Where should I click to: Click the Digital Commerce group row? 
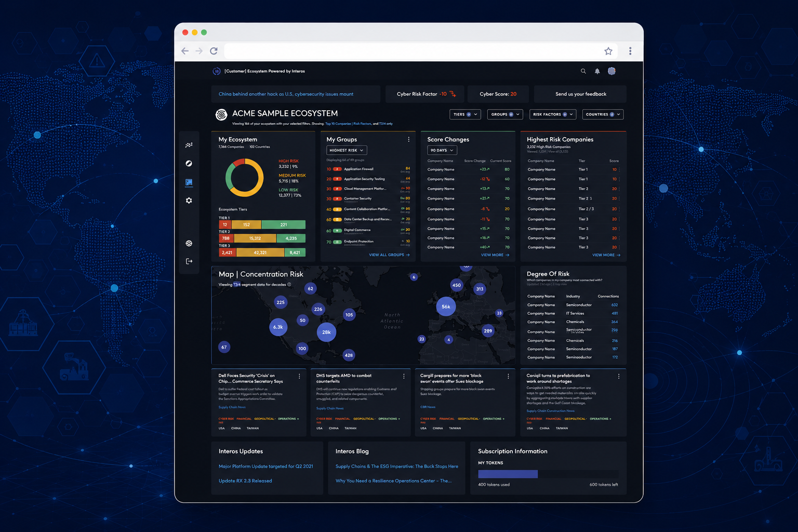tap(368, 230)
